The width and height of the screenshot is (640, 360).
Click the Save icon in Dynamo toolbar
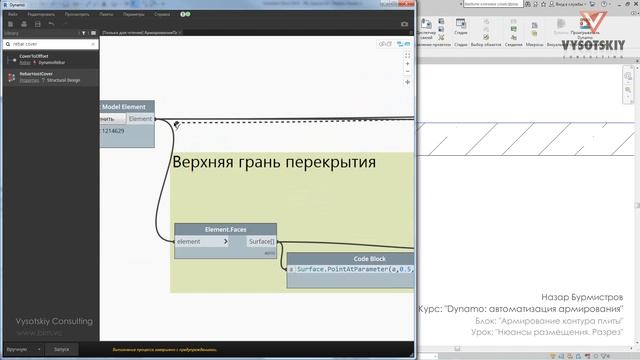pos(38,24)
